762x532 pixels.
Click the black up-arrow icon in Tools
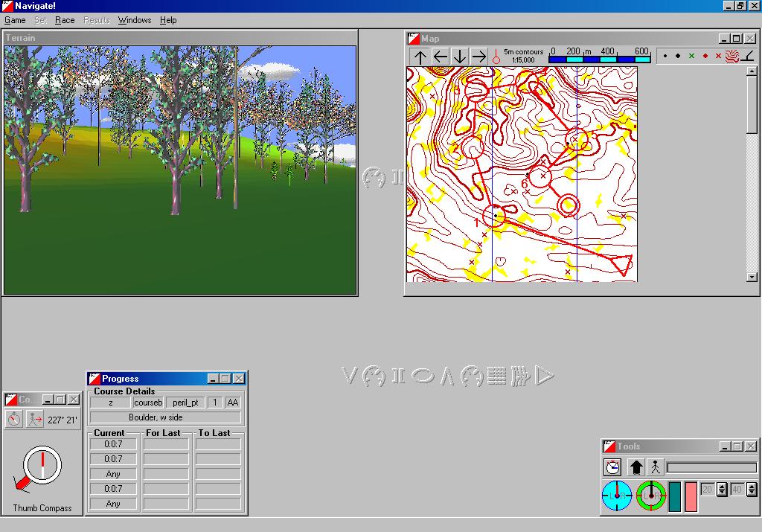(635, 467)
